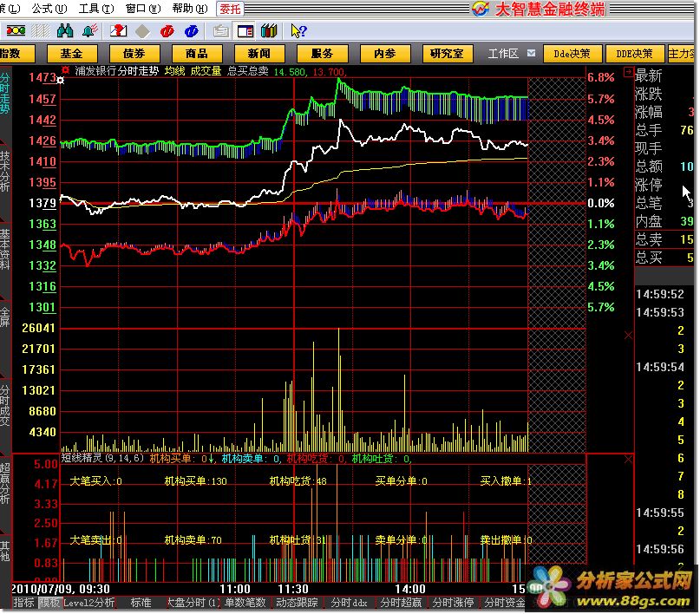Image resolution: width=700 pixels, height=614 pixels.
Task: Switch to the 单数笔数 bottom tab
Action: click(245, 603)
